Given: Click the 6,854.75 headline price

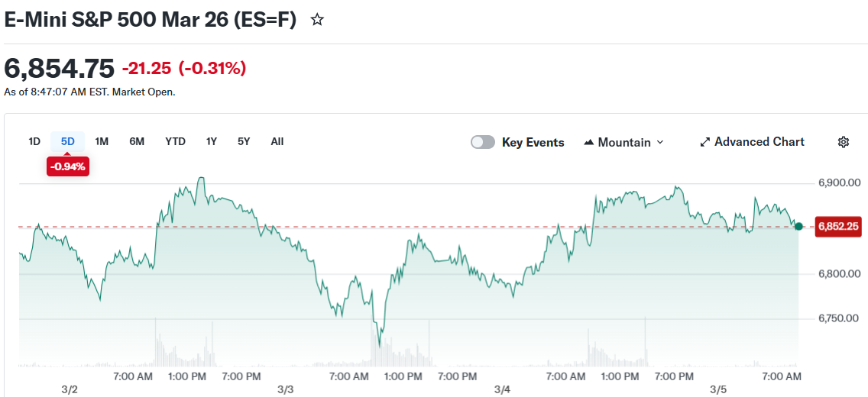Looking at the screenshot, I should (x=60, y=69).
